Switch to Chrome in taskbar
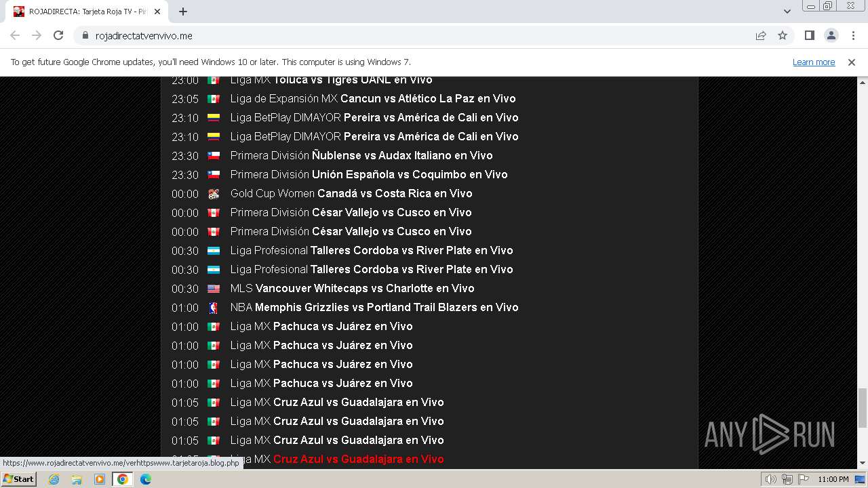The height and width of the screenshot is (488, 868). [x=123, y=479]
